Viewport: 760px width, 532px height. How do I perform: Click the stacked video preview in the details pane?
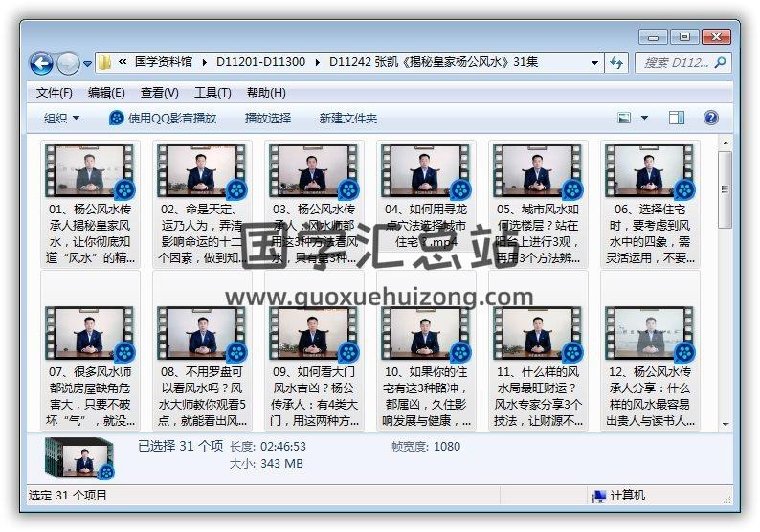coord(79,459)
